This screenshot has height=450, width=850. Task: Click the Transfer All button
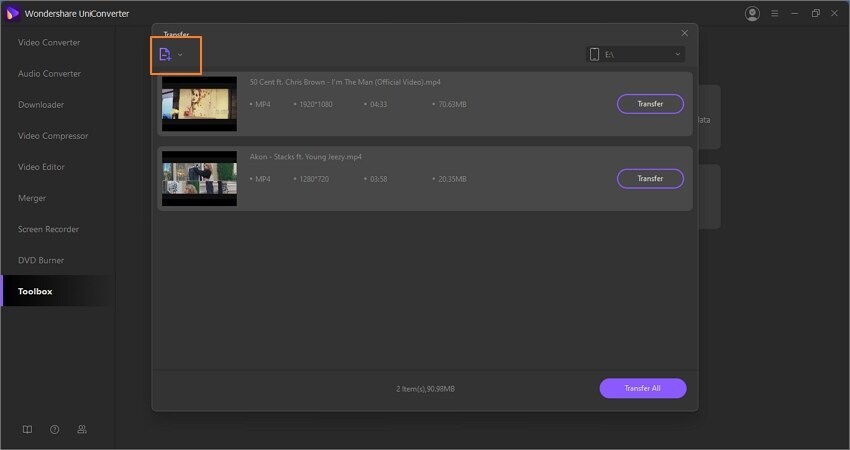point(643,388)
